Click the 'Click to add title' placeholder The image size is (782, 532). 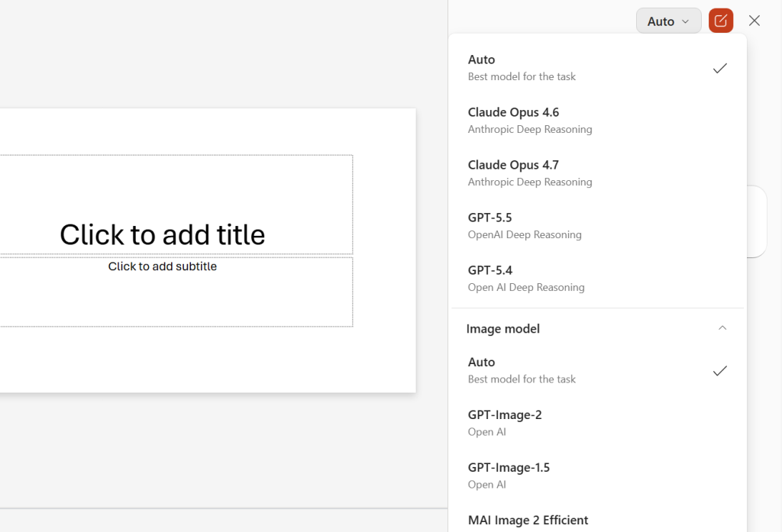click(176, 205)
